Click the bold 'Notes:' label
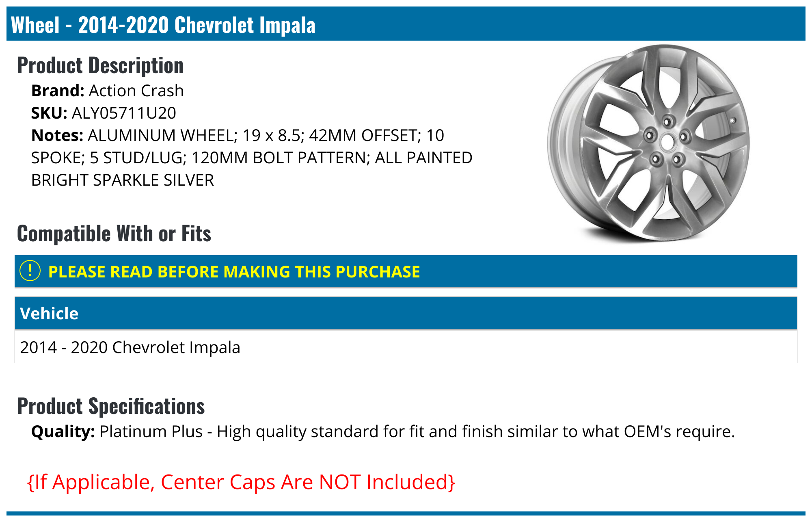This screenshot has height=522, width=812. tap(57, 135)
